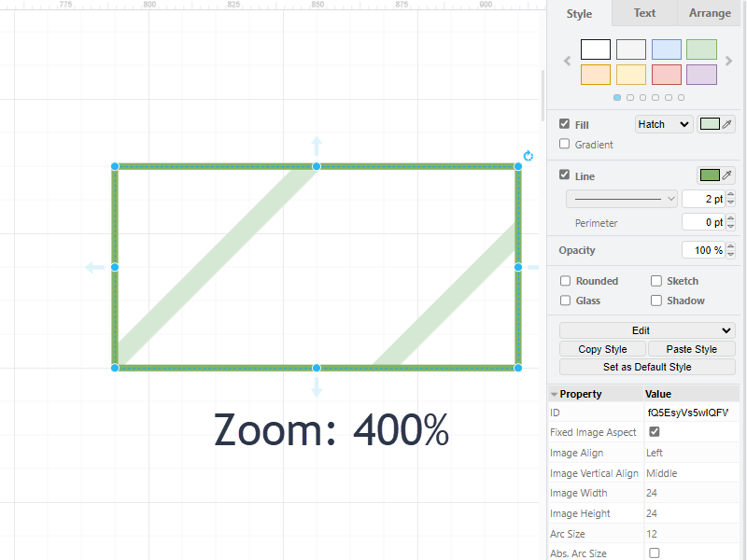
Task: Click the line color eyedropper icon
Action: (x=727, y=175)
